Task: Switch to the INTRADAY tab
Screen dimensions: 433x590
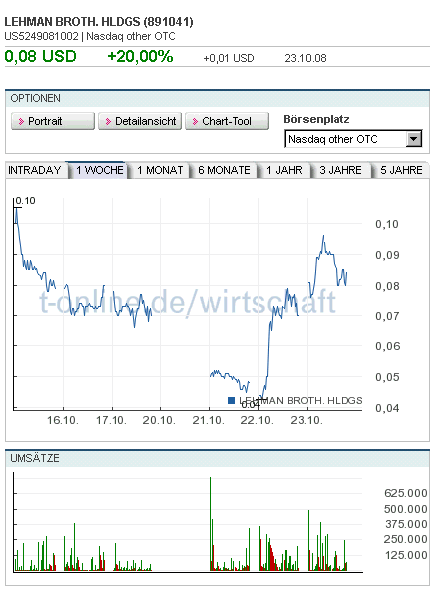Action: [35, 170]
